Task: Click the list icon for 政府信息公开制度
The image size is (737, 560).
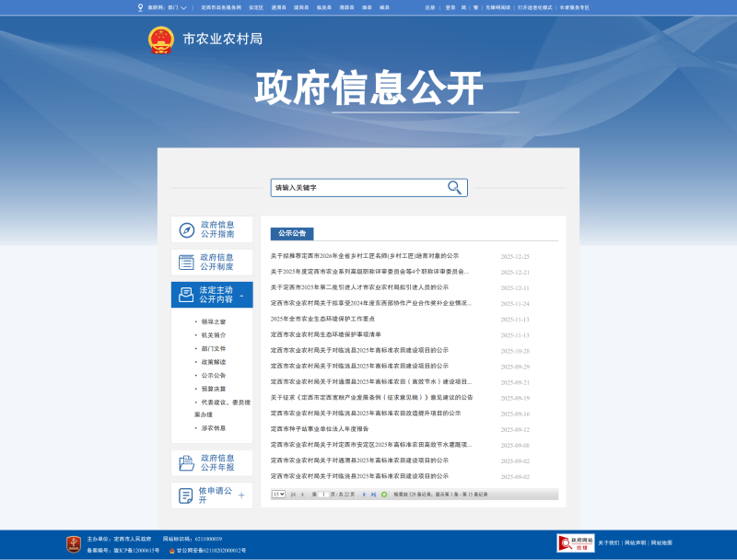Action: [x=186, y=262]
